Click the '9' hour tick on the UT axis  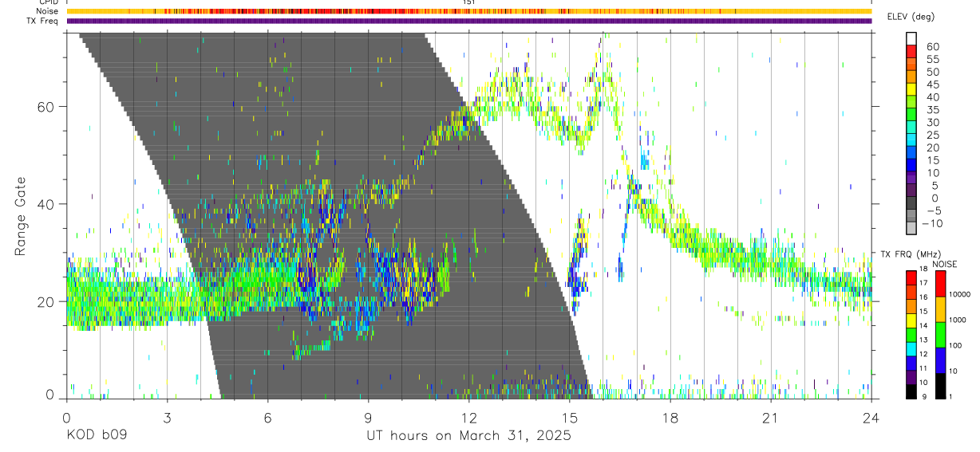point(368,417)
